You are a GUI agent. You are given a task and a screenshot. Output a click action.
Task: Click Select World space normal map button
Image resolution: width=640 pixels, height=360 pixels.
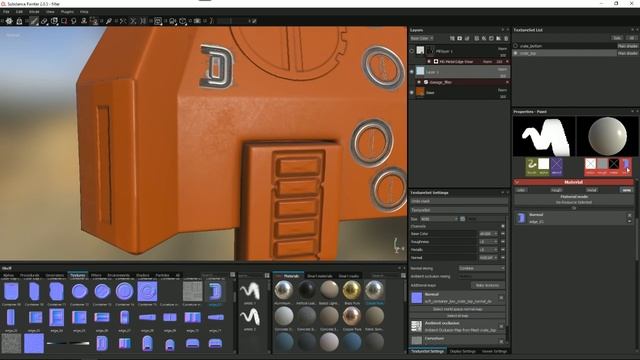tap(458, 309)
